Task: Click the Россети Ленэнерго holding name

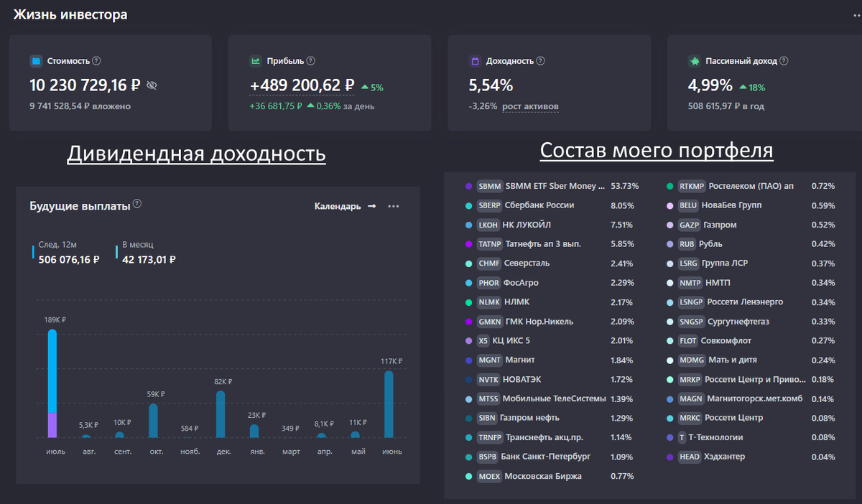Action: 745,302
